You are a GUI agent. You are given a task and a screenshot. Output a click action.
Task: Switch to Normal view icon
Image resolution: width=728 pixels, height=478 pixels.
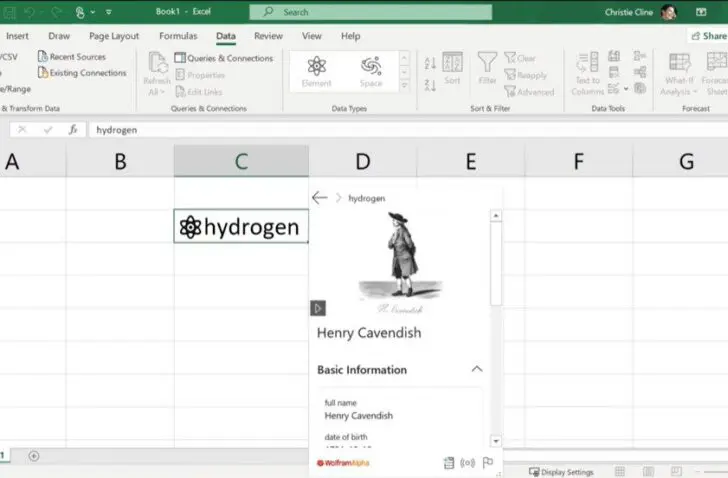pyautogui.click(x=620, y=472)
